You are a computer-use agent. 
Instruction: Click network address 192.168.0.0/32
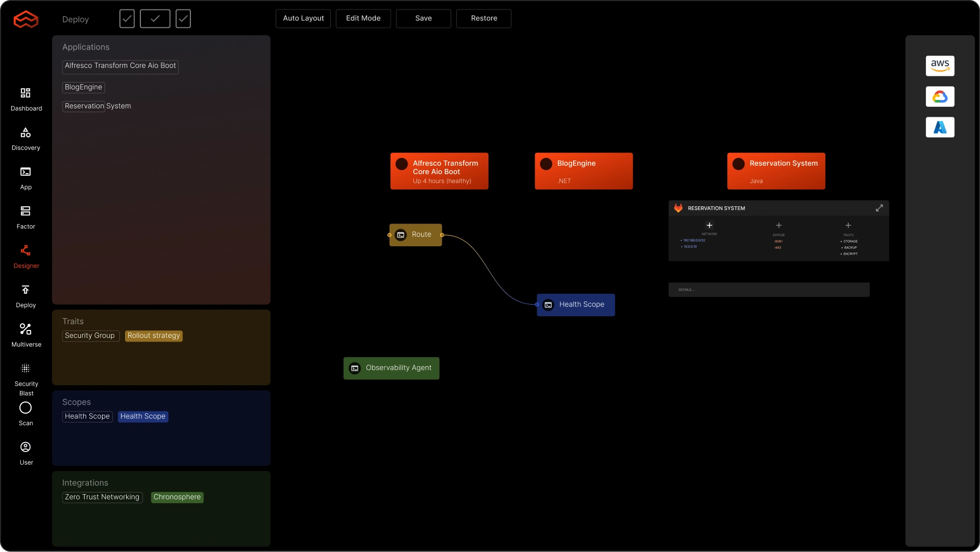[x=694, y=240]
